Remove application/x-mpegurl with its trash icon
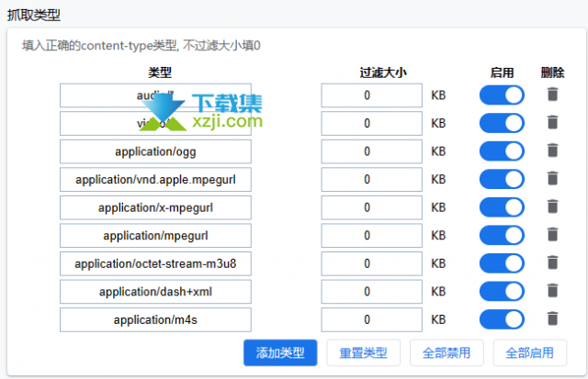Viewport: 588px width, 379px height. (x=552, y=206)
